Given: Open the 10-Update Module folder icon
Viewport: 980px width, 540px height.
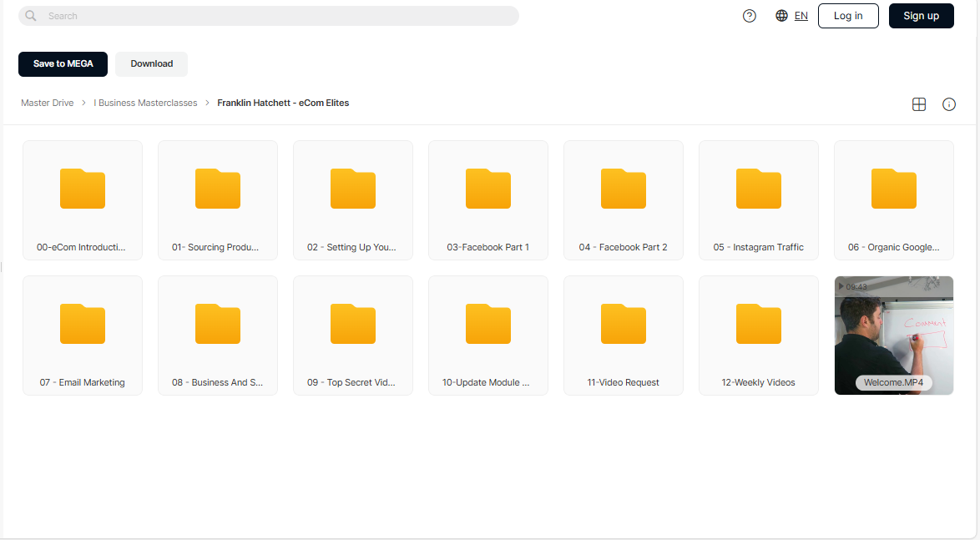Looking at the screenshot, I should tap(488, 324).
